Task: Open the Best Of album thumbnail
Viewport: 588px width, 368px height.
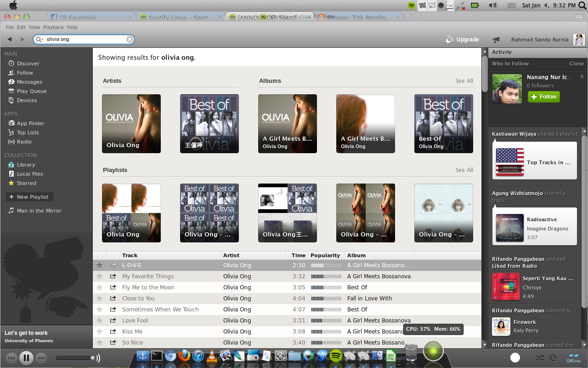Action: [444, 124]
